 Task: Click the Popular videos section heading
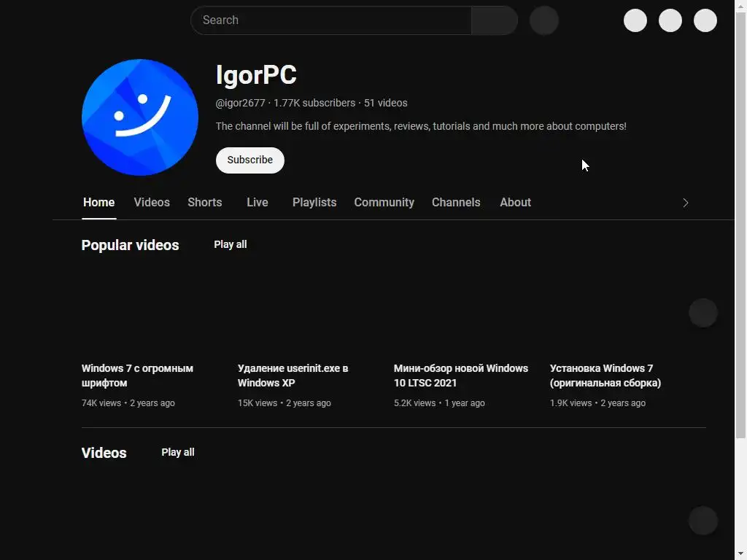point(130,245)
